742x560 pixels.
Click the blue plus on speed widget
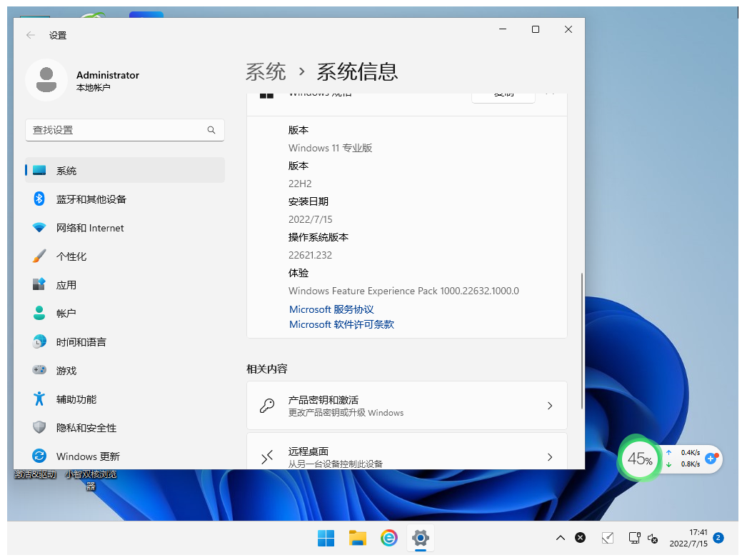click(x=711, y=459)
